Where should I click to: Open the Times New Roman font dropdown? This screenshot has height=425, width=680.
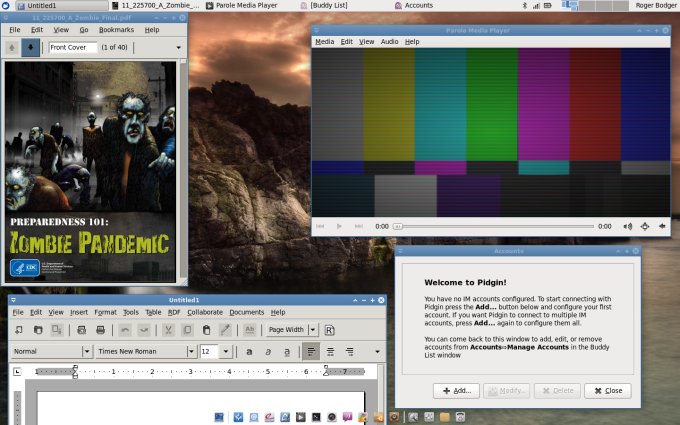(190, 352)
